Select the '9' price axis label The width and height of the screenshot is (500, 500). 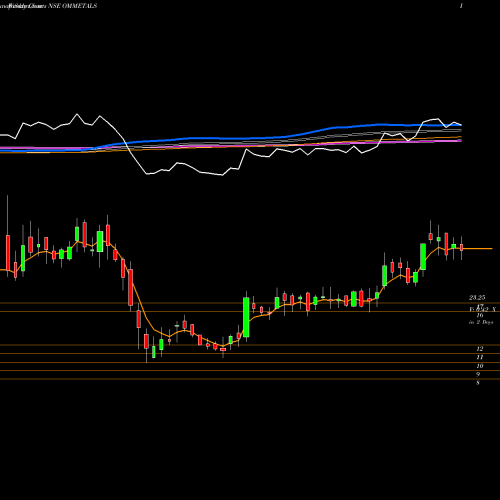[x=478, y=374]
